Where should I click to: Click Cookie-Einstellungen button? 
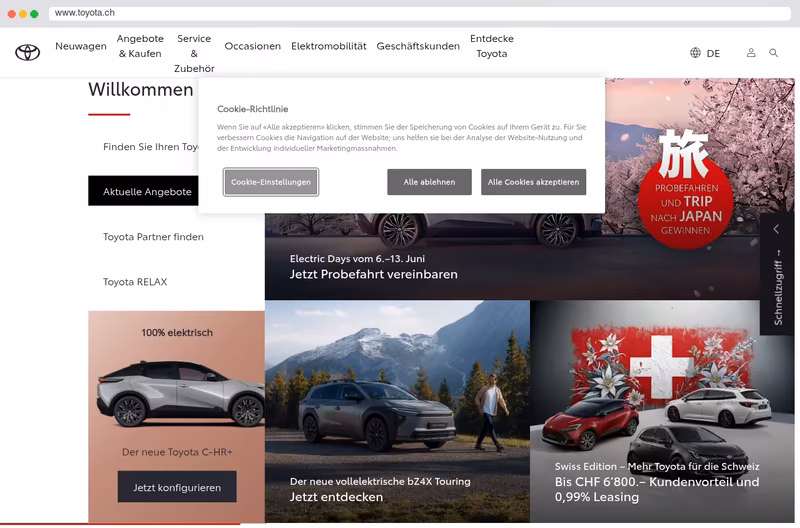pos(271,182)
